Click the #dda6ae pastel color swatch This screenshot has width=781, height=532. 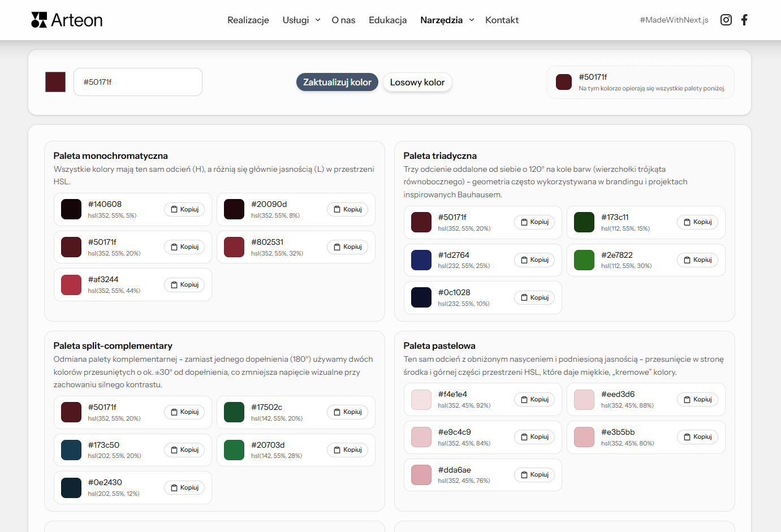click(x=421, y=474)
